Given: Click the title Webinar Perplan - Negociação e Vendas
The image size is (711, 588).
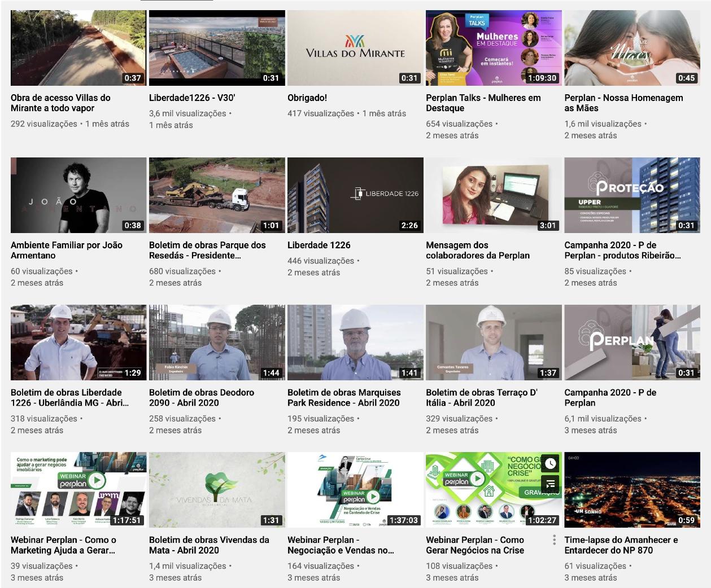Looking at the screenshot, I should [x=341, y=545].
